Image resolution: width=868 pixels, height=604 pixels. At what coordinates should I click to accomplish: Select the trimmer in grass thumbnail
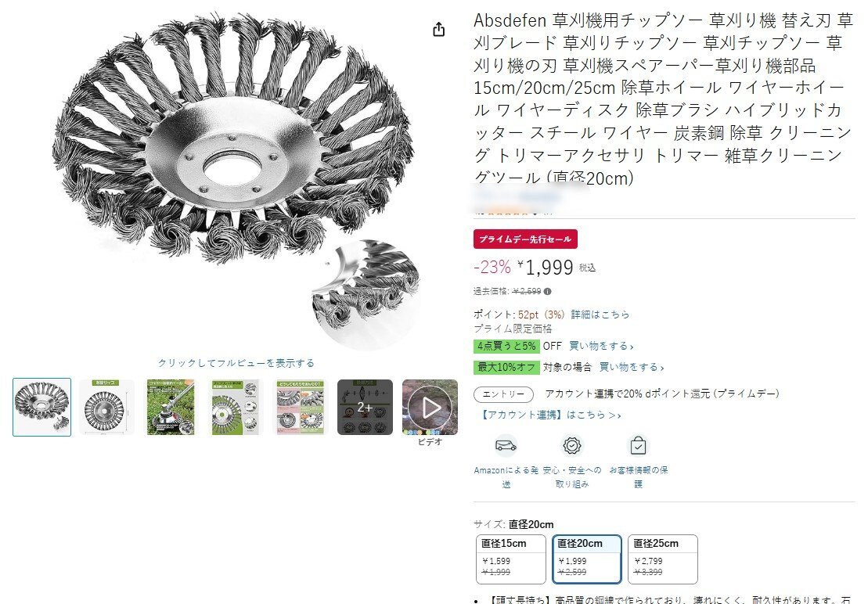[171, 407]
